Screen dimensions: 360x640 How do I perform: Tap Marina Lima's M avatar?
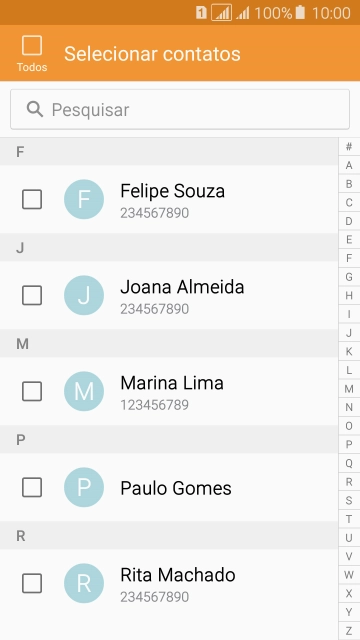point(84,391)
